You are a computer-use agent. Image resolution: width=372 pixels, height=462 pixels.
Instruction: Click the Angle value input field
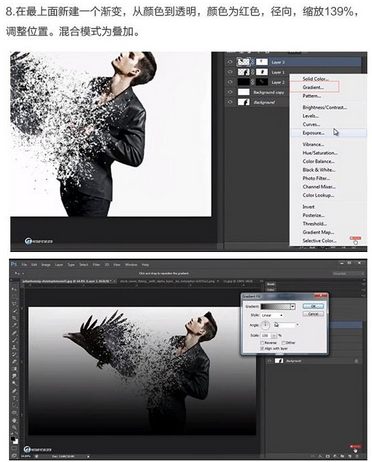click(x=284, y=325)
